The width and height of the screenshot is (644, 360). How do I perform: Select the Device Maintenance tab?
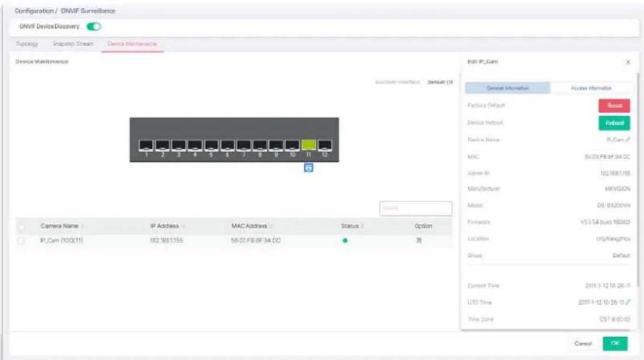132,44
